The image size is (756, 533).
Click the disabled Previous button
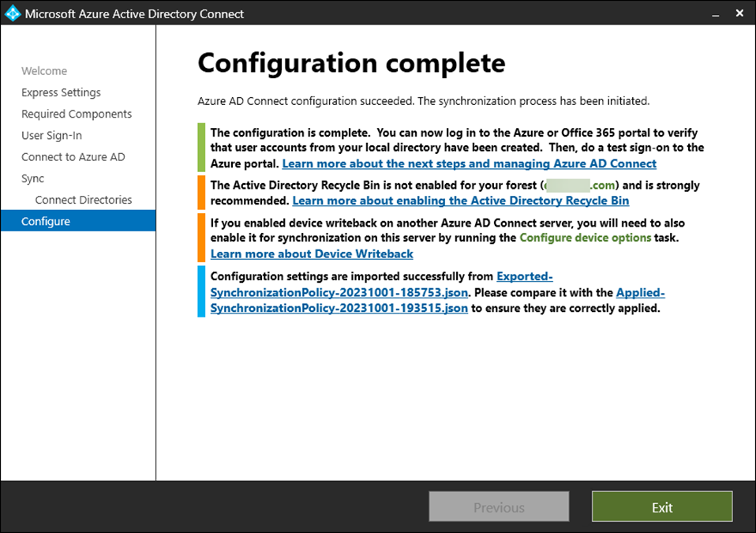tap(499, 507)
